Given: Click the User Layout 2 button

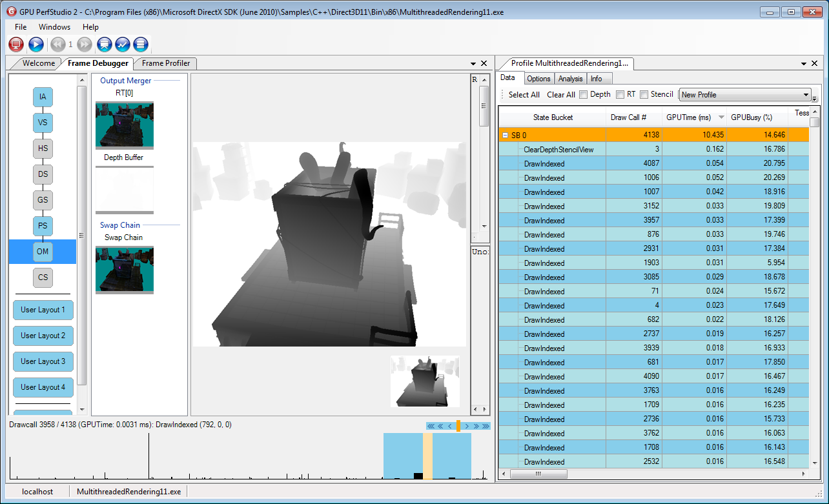Looking at the screenshot, I should point(43,336).
